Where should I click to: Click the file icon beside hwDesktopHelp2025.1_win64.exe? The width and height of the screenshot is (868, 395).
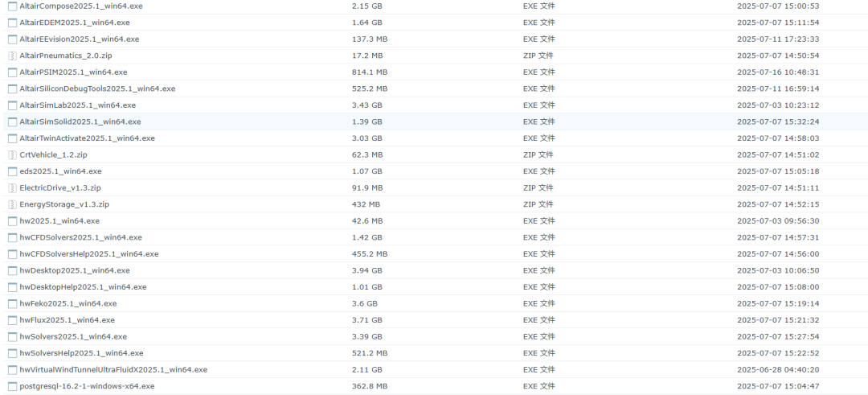[12, 287]
